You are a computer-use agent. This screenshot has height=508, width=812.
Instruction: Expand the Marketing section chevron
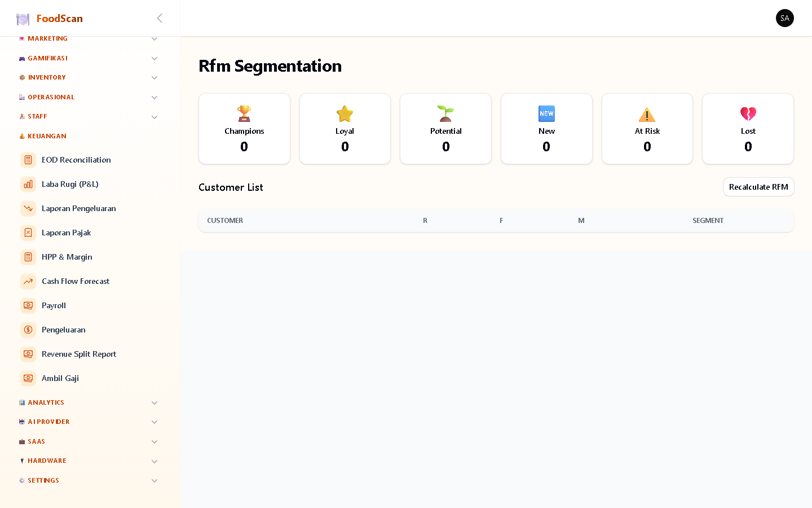(x=155, y=39)
